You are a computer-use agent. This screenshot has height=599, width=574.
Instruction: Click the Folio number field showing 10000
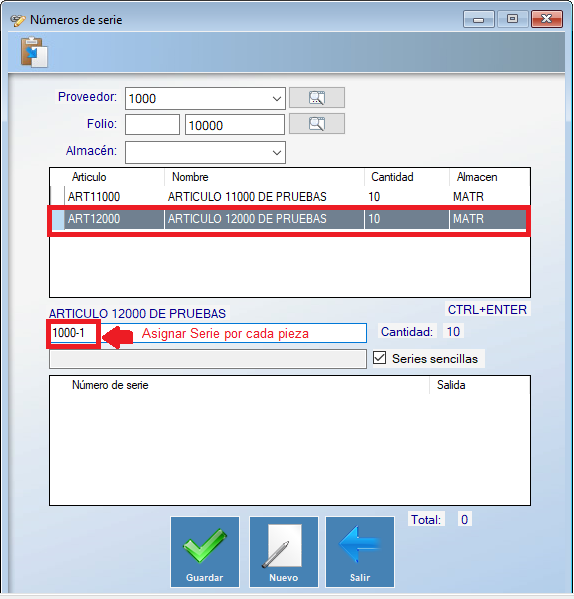(234, 125)
